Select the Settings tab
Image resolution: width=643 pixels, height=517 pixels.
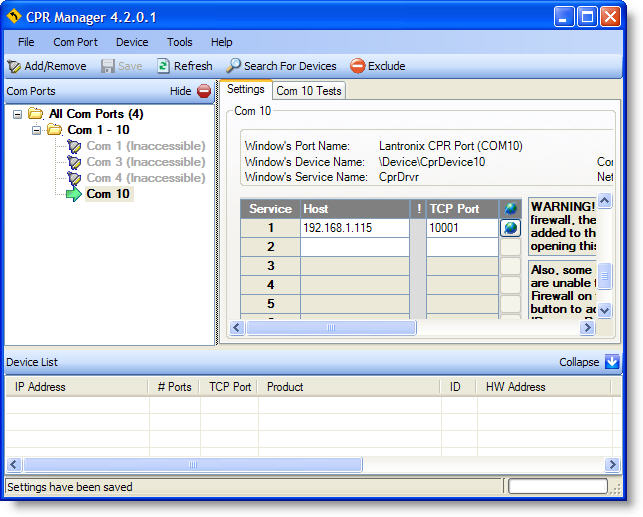[246, 89]
